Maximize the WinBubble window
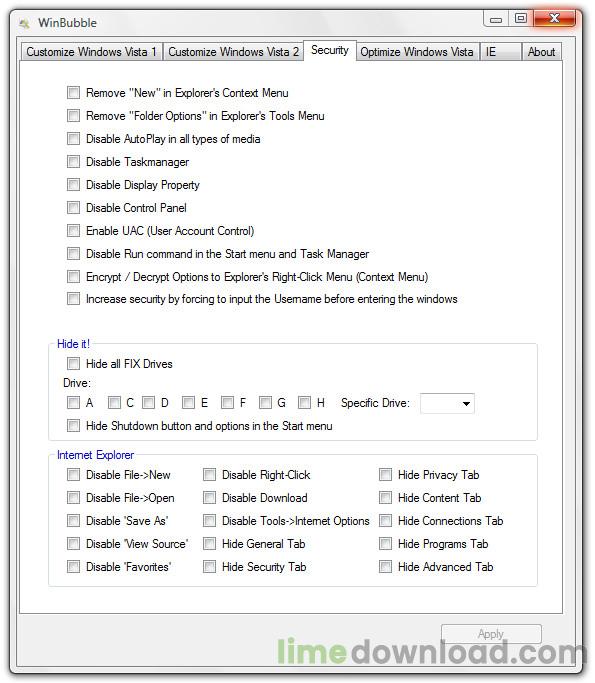595x683 pixels. 521,18
